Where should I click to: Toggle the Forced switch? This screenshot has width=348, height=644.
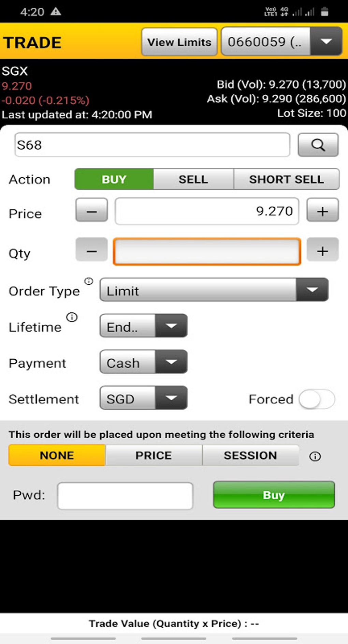(x=317, y=399)
